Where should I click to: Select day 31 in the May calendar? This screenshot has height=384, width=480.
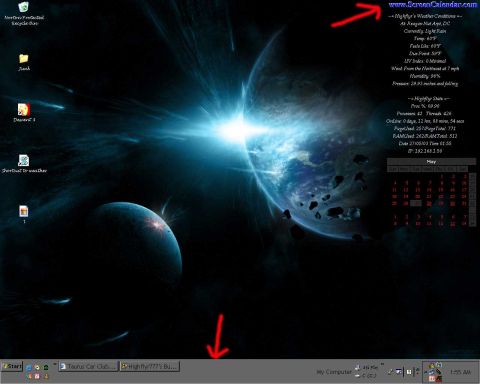pyautogui.click(x=464, y=203)
